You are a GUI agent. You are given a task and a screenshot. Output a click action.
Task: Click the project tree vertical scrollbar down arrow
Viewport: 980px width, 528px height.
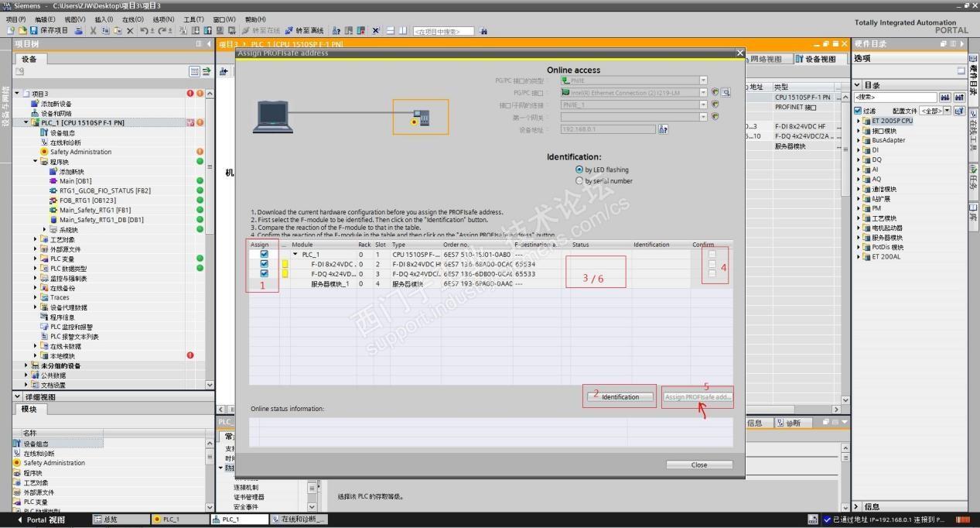pyautogui.click(x=210, y=385)
